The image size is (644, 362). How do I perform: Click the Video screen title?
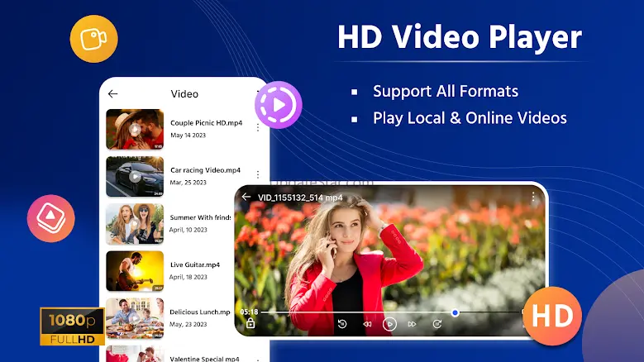(184, 94)
